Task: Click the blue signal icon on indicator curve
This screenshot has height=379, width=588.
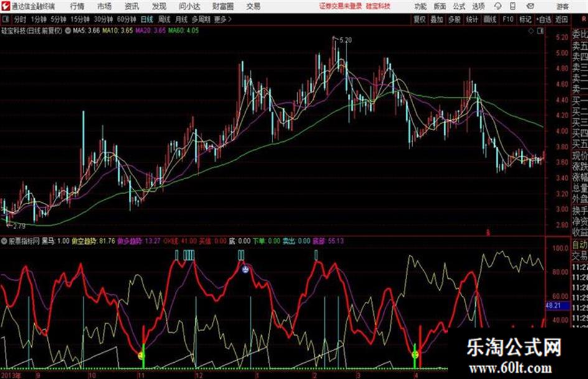Action: (x=245, y=269)
